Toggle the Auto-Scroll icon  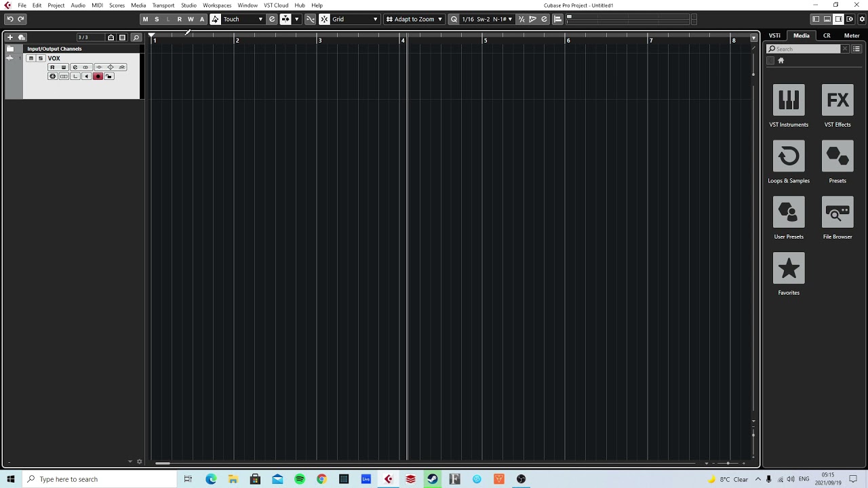point(285,19)
